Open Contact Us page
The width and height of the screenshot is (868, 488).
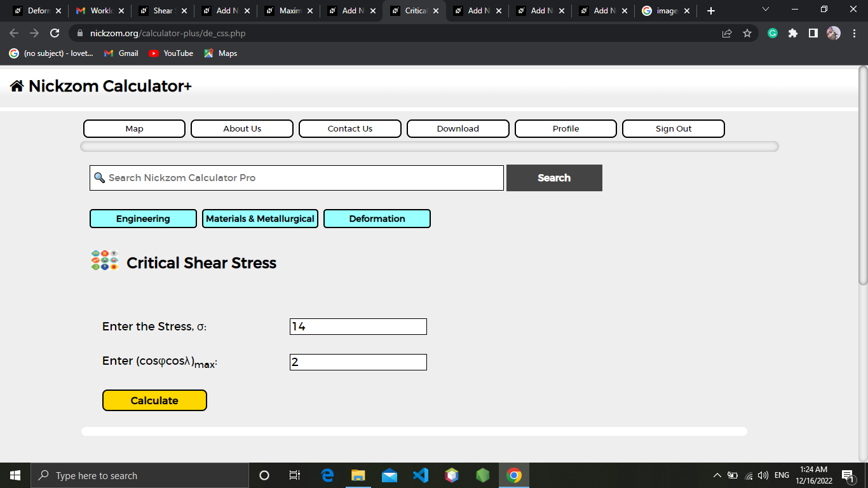(350, 128)
